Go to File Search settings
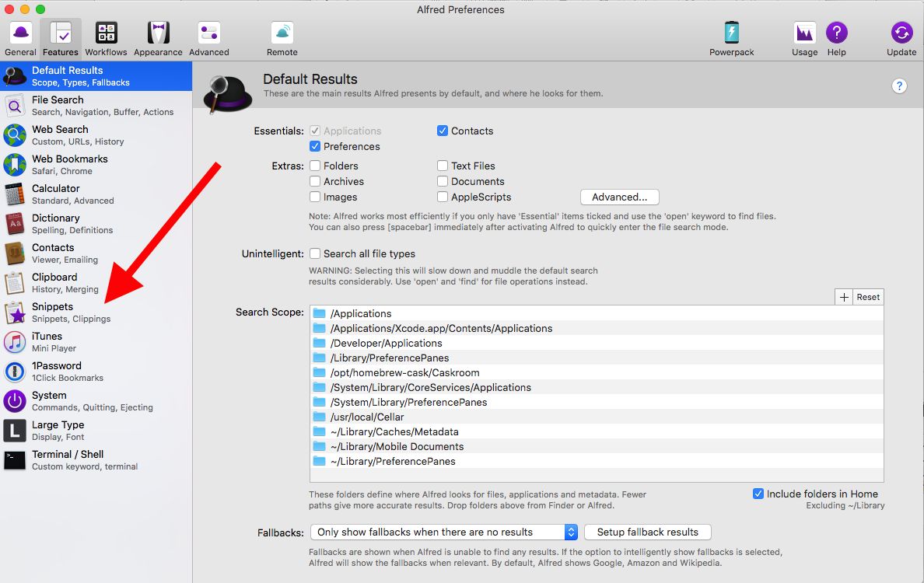 (x=96, y=106)
